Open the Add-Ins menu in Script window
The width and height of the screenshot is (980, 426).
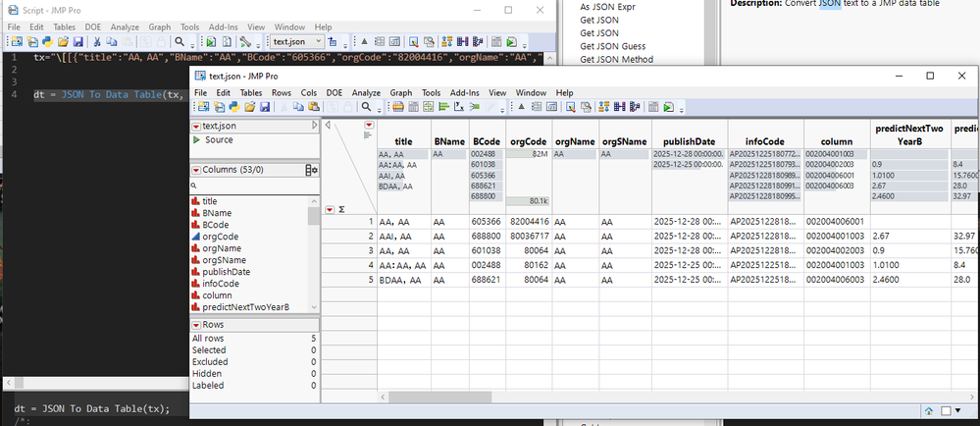click(224, 27)
